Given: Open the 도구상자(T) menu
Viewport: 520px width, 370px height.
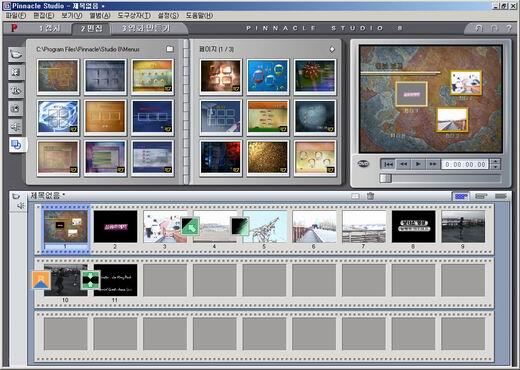Looking at the screenshot, I should tap(134, 16).
